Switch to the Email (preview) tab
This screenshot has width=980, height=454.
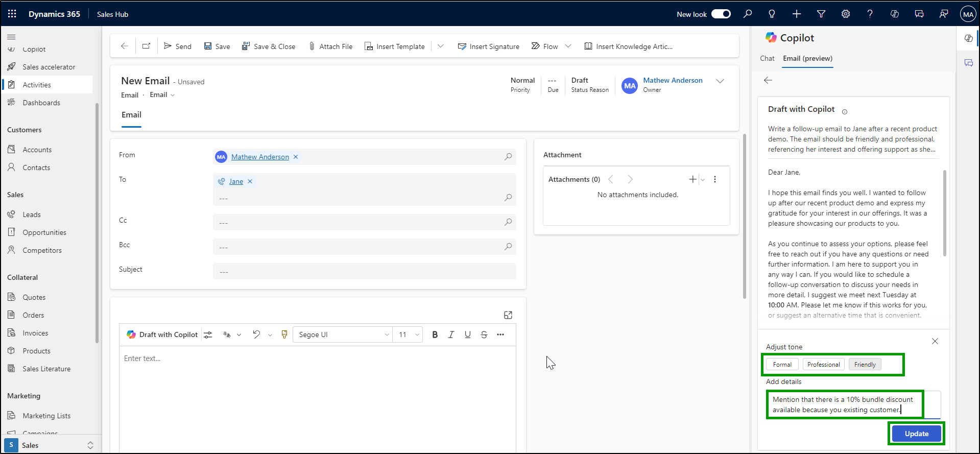[x=807, y=58]
